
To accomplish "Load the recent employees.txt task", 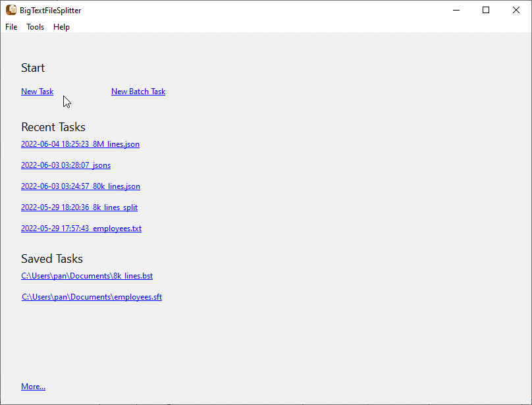I will (81, 229).
